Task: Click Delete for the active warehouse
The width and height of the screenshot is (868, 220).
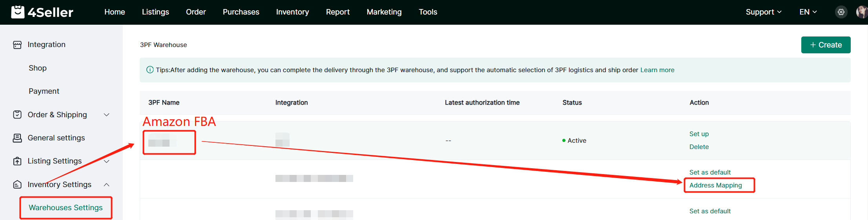Action: coord(699,147)
